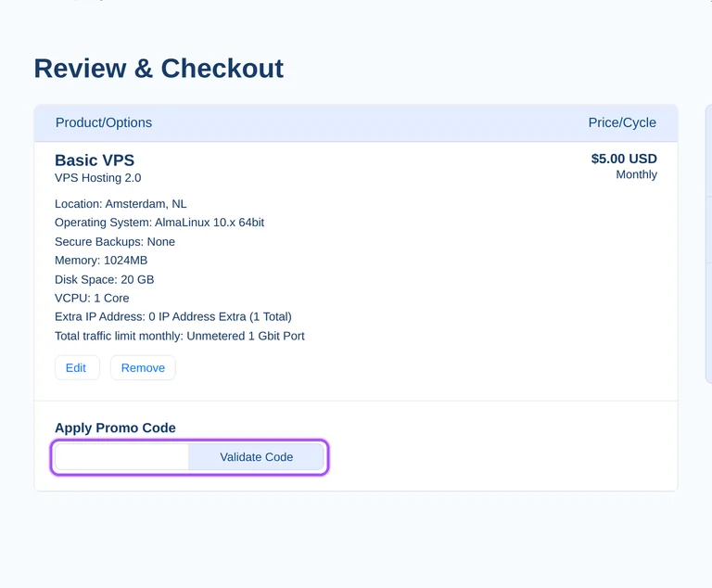Viewport: 712px width, 588px height.
Task: Remove the Basic VPS item from cart
Action: click(143, 367)
